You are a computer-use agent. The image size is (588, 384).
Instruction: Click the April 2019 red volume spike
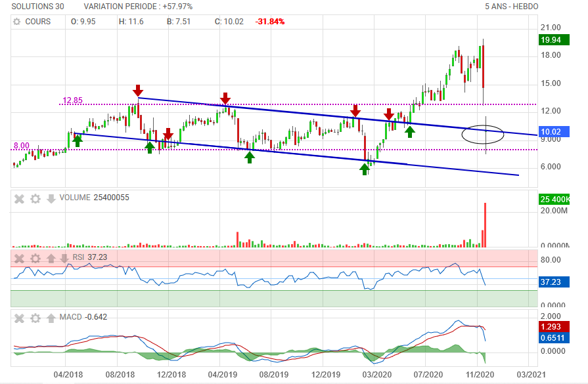pyautogui.click(x=237, y=240)
